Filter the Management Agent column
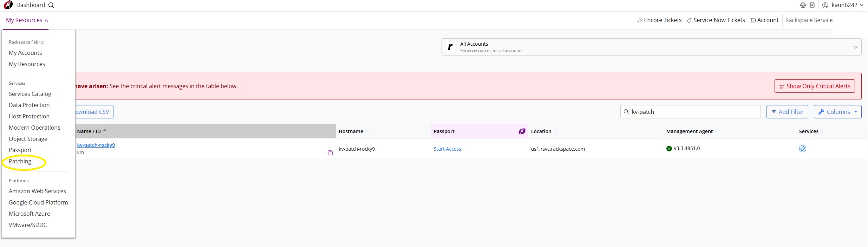This screenshot has height=247, width=868. 717,131
